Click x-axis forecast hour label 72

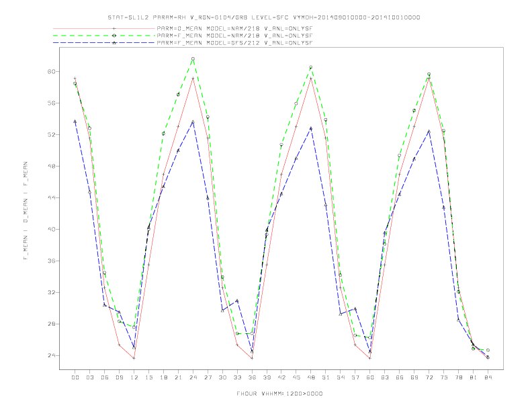tap(429, 377)
